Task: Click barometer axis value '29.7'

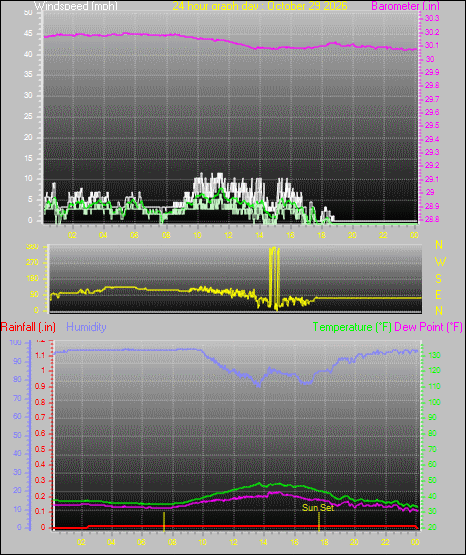Action: click(x=432, y=99)
